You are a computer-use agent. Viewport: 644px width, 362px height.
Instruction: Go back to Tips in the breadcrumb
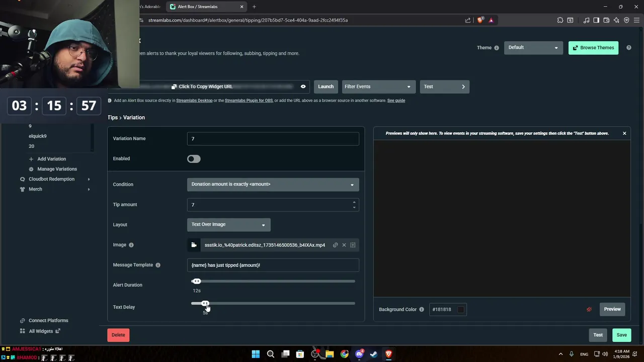[x=112, y=118]
